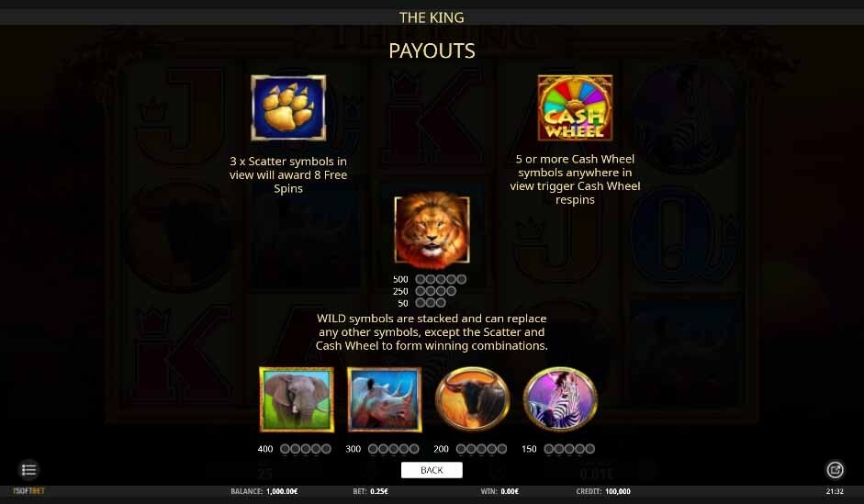Click the bet value 0.25€

(x=379, y=491)
